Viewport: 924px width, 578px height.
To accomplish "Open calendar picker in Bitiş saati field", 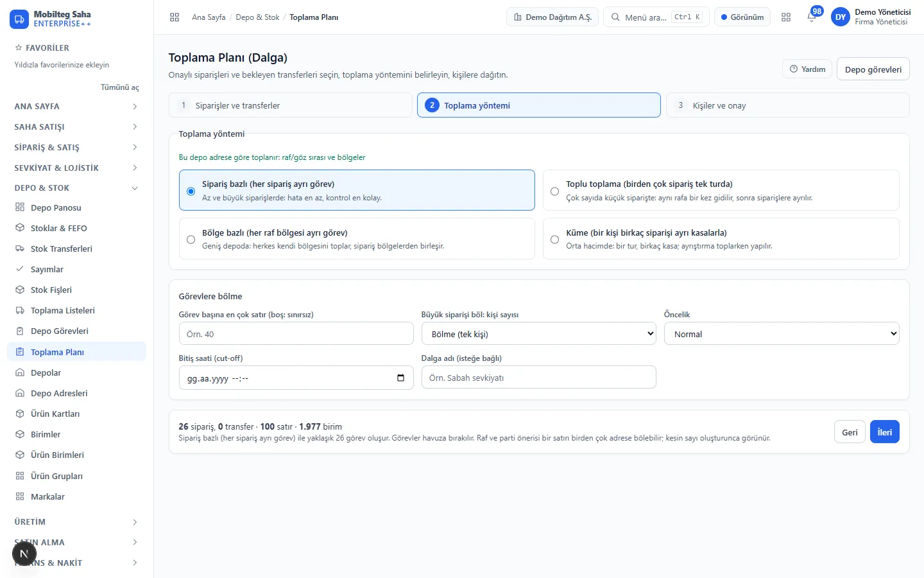I will (400, 378).
